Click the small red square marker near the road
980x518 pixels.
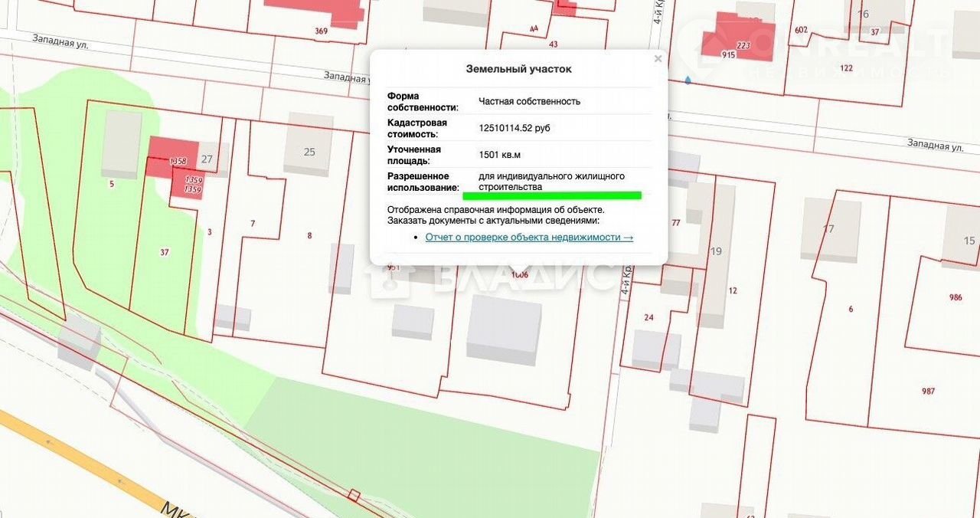click(x=354, y=496)
